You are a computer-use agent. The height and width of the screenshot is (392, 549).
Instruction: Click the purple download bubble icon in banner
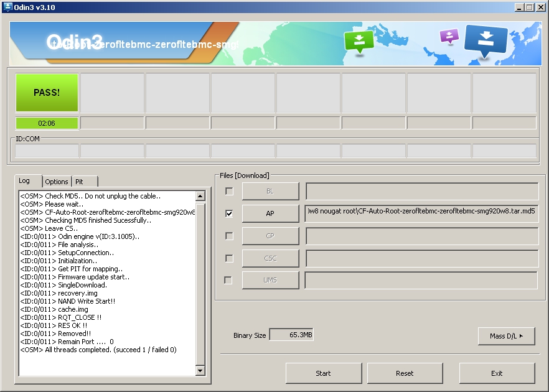449,36
